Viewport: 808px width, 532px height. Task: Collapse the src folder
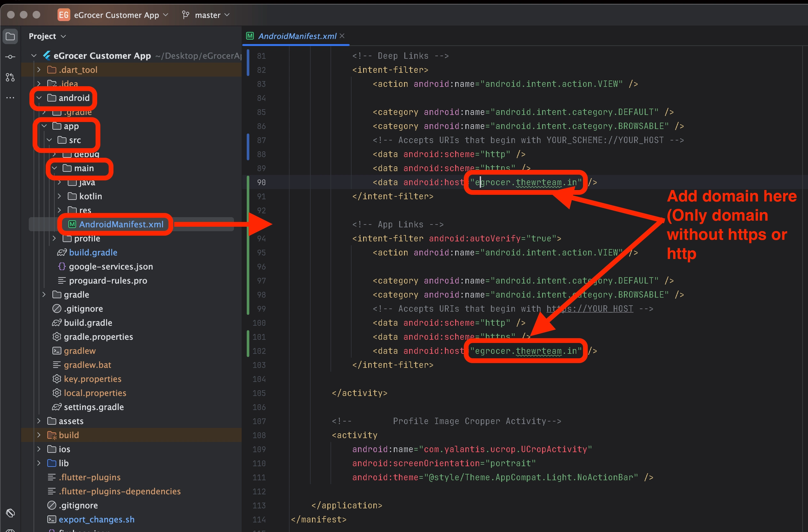(49, 140)
